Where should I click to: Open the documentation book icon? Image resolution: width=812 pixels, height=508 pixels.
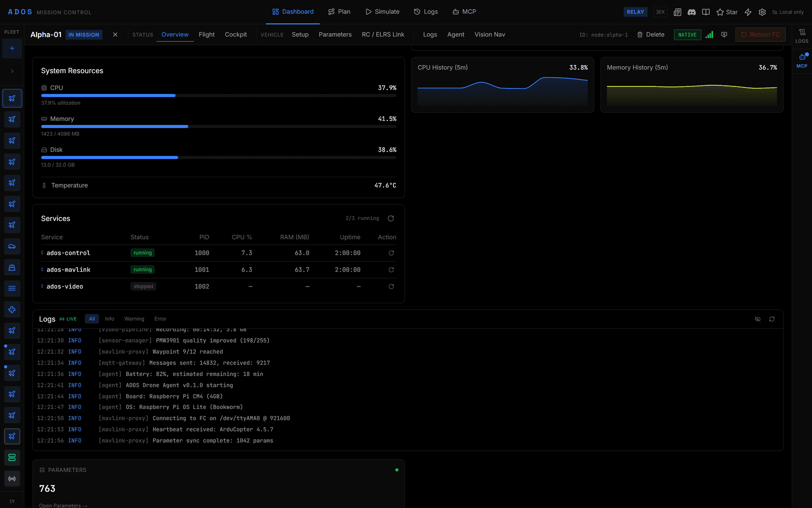tap(706, 12)
